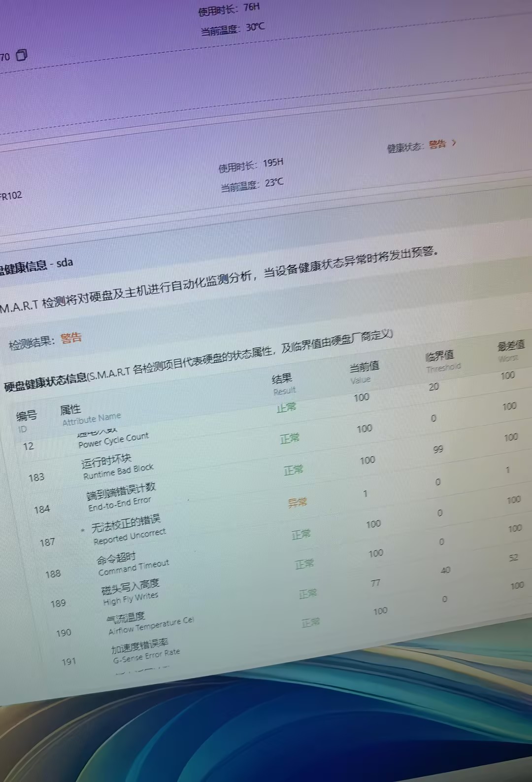The height and width of the screenshot is (782, 532).
Task: Select the 使用时长 195H text
Action: [x=251, y=165]
